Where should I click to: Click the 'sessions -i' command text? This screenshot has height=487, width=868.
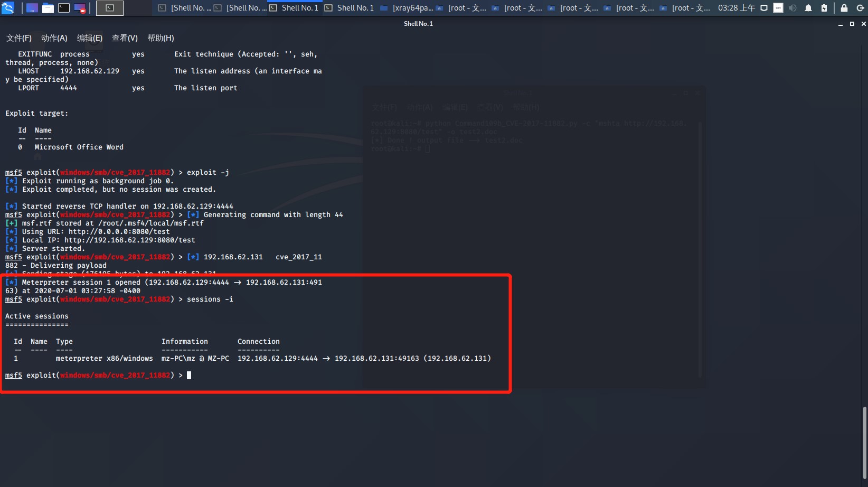click(x=210, y=299)
